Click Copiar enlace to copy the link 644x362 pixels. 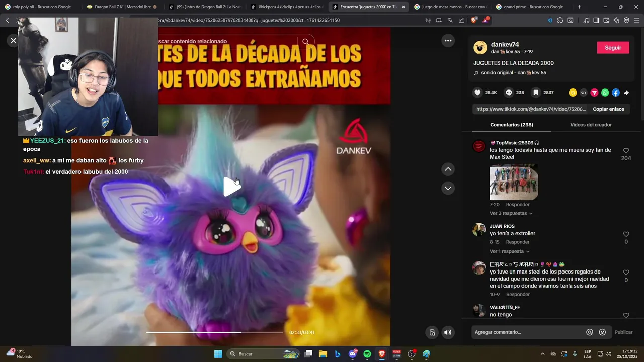pos(608,109)
